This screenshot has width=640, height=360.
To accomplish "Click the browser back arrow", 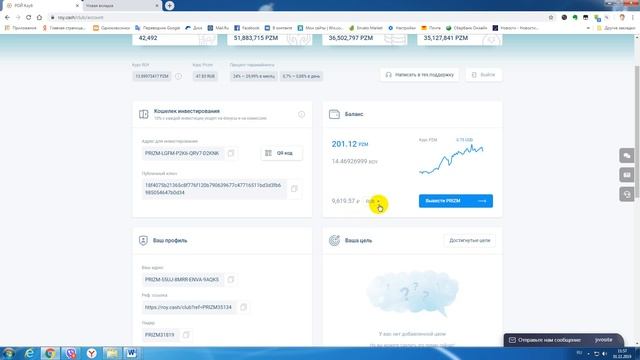I will [x=7, y=18].
